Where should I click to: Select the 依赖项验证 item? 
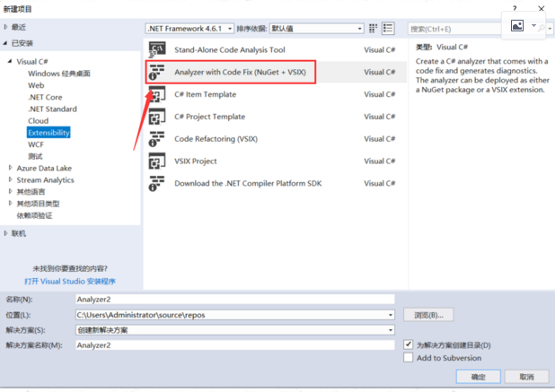point(34,215)
